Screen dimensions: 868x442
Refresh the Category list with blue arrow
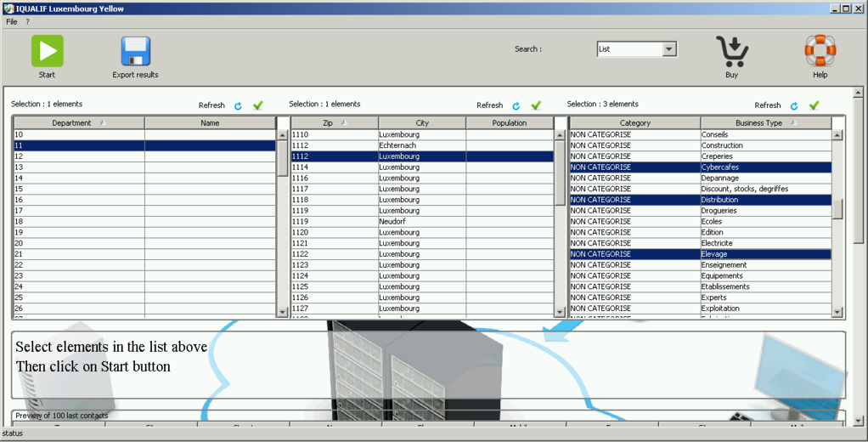pos(794,105)
